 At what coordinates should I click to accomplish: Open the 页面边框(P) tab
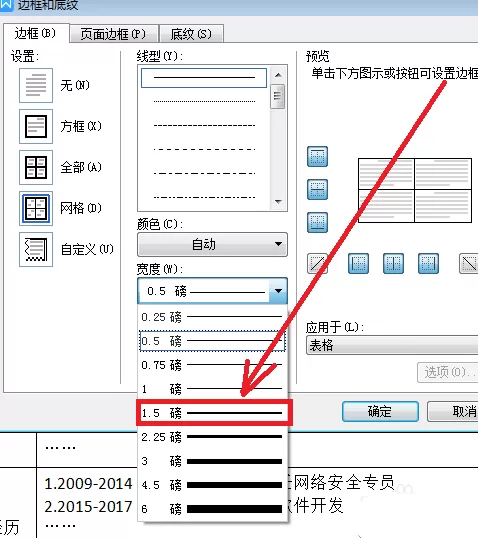click(x=113, y=34)
